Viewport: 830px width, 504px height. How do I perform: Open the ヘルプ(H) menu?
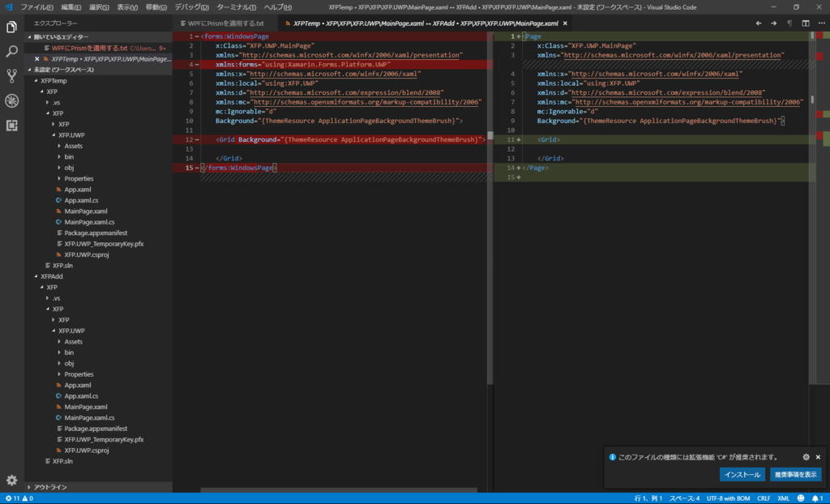[278, 6]
